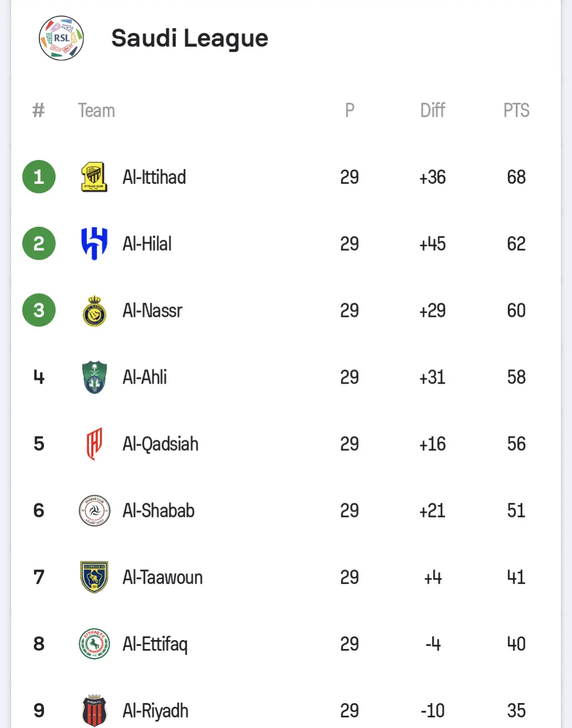Click the green rank 3 badge
This screenshot has width=572, height=728.
click(x=39, y=310)
